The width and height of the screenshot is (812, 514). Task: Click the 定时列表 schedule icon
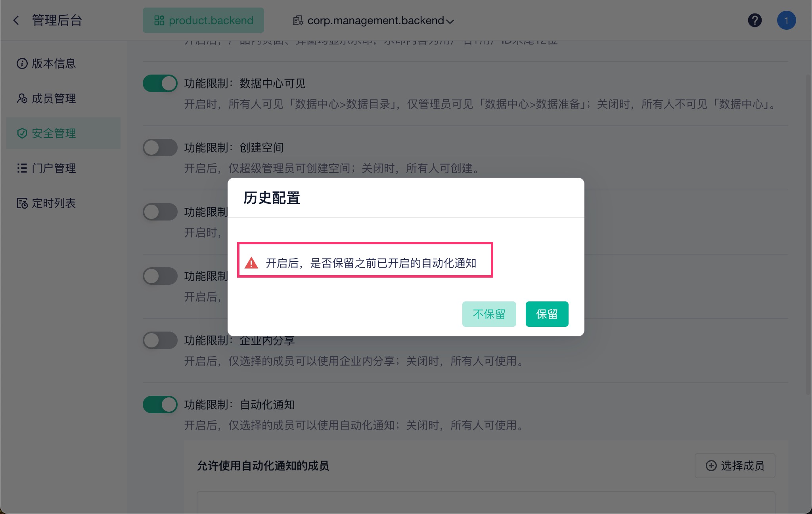tap(22, 203)
